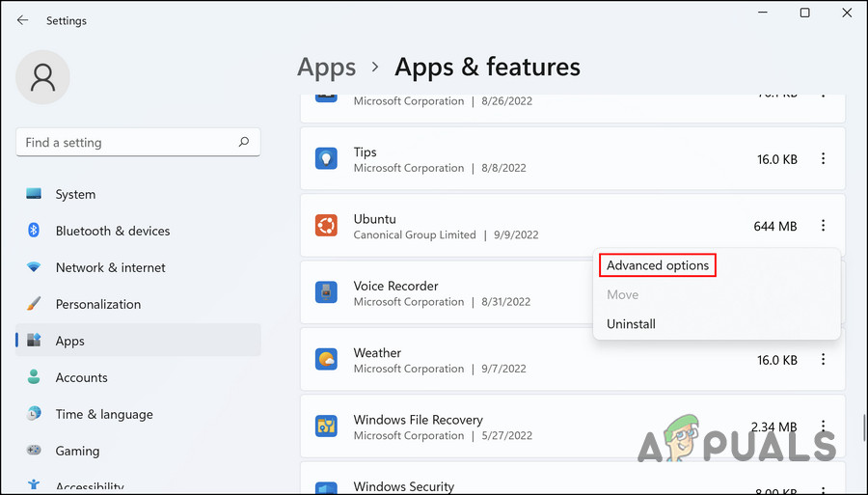The image size is (868, 495).
Task: Click the user profile avatar
Action: 42,77
